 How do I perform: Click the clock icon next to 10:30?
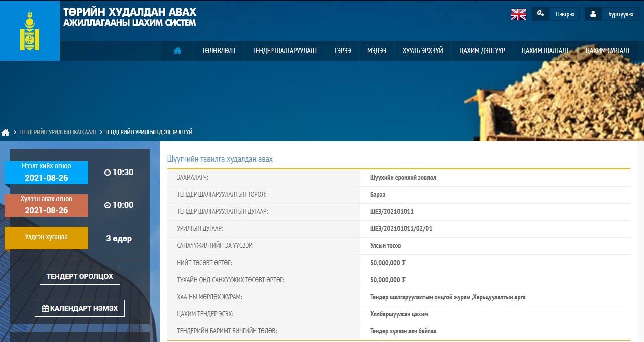point(107,173)
